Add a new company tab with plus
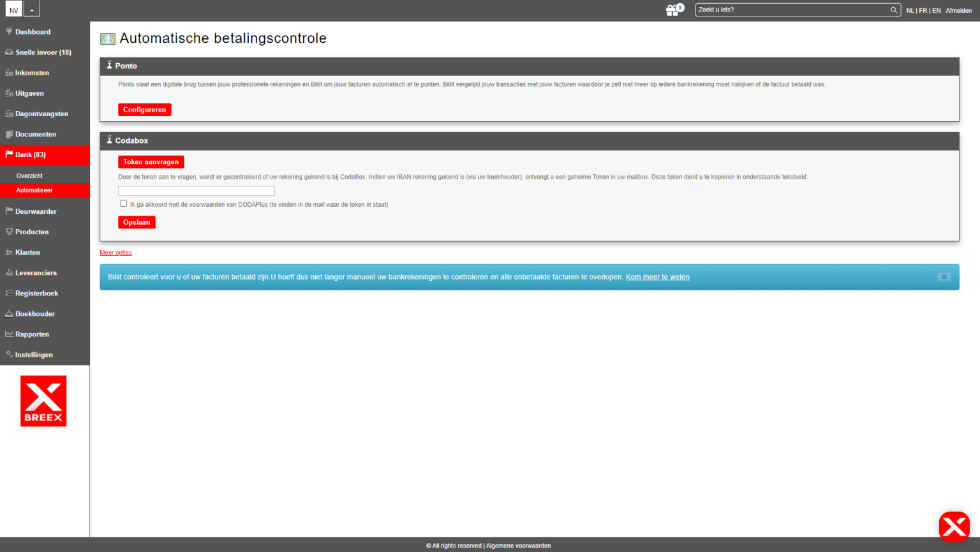This screenshot has width=980, height=552. point(32,10)
